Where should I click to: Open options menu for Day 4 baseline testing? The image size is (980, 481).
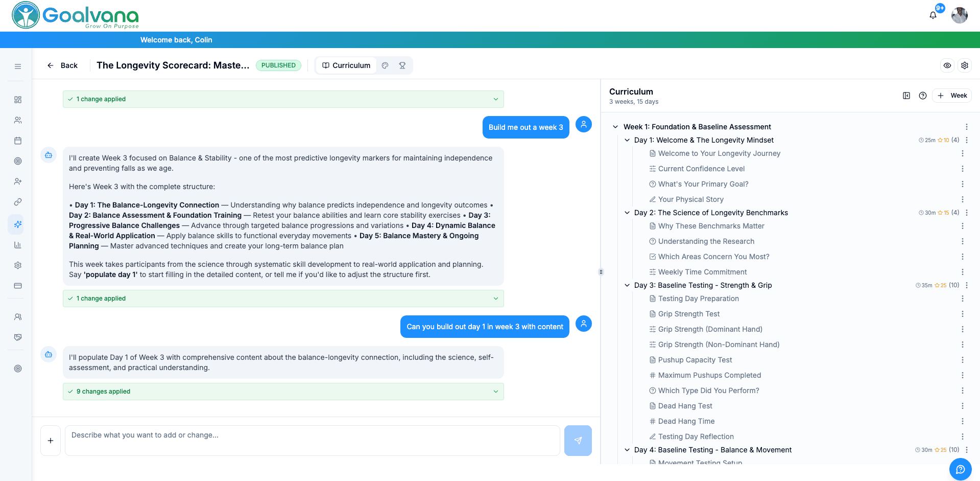click(966, 450)
